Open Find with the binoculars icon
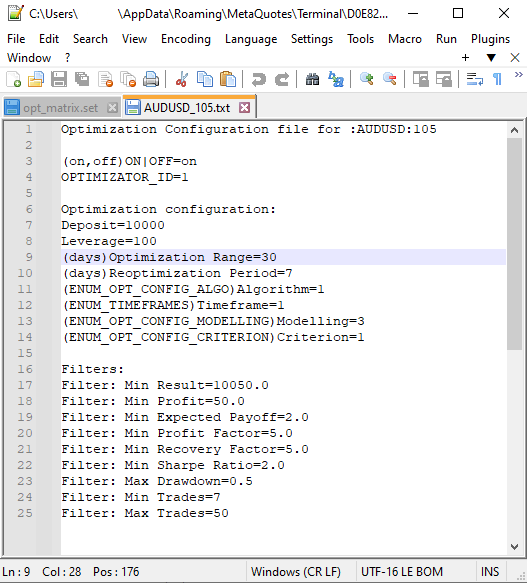The image size is (527, 583). pos(312,79)
